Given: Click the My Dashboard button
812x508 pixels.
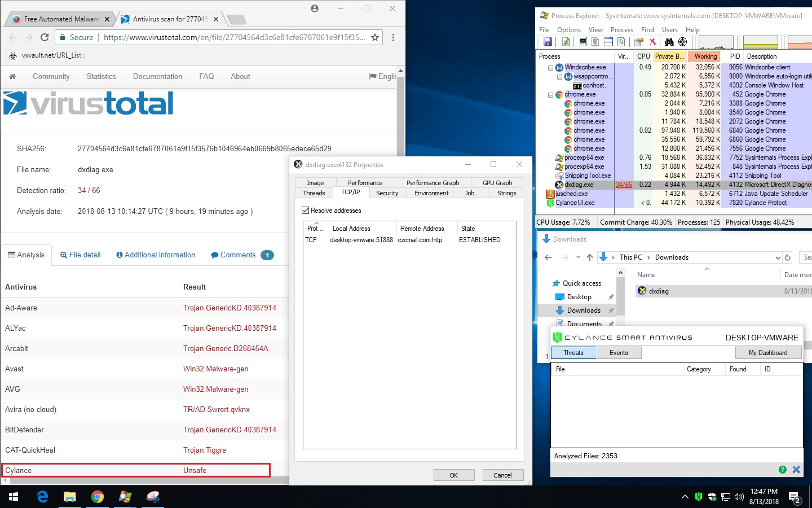Looking at the screenshot, I should 767,353.
